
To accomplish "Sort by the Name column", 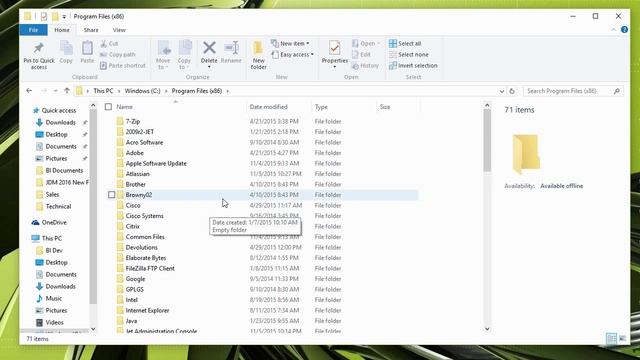I will pyautogui.click(x=124, y=107).
